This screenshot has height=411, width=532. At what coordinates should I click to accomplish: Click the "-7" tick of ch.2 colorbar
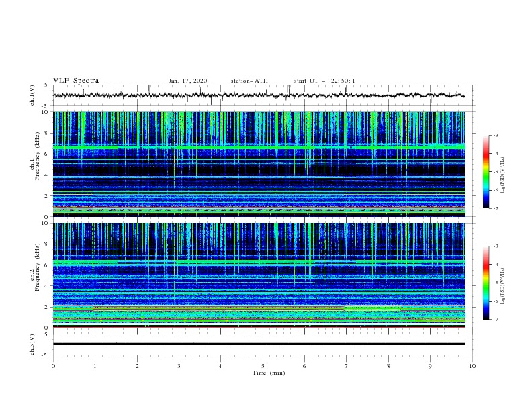coord(495,320)
